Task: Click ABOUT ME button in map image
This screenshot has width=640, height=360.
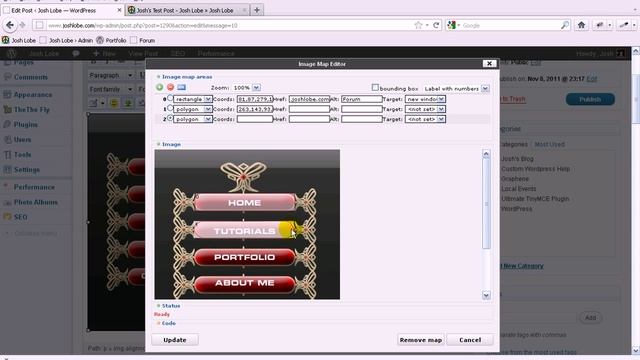Action: pos(244,283)
